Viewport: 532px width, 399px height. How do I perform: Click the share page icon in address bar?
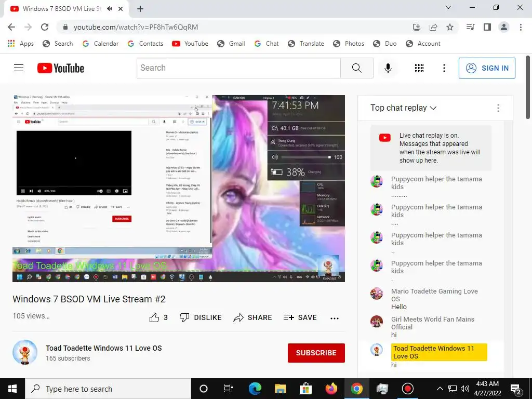[x=433, y=27]
